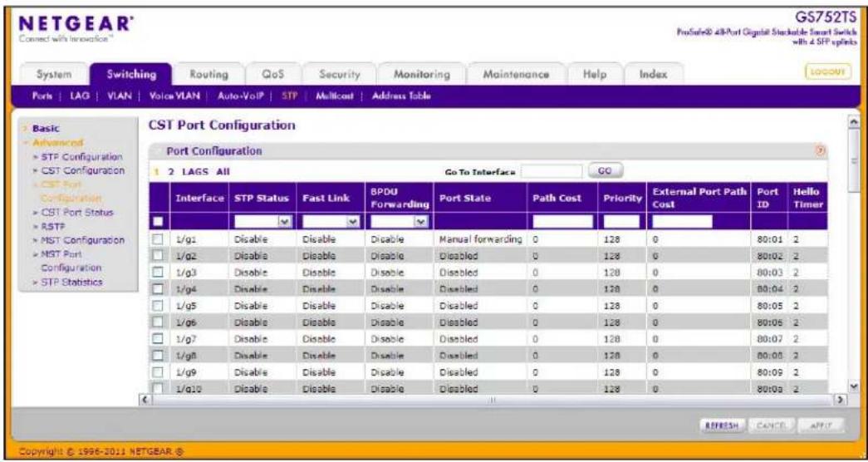Open the Help tab
This screenshot has height=462, width=868.
tap(595, 74)
